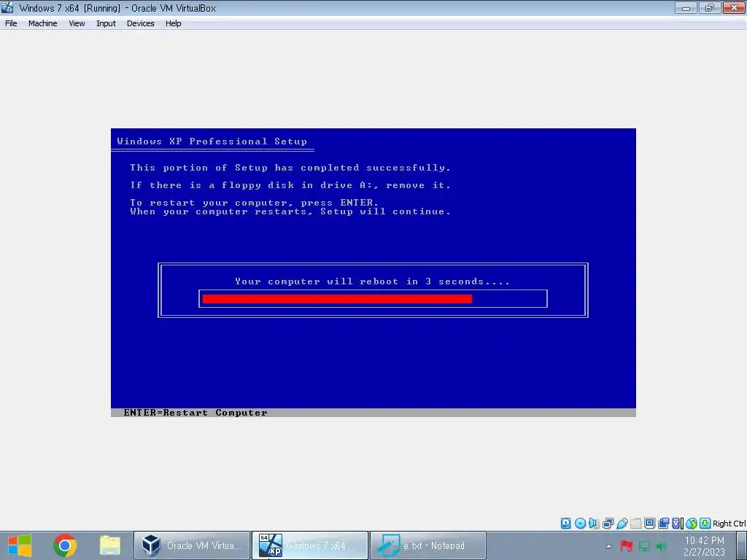Screen dimensions: 747x560
Task: Click the VirtualBox window title bar icon
Action: click(7, 7)
